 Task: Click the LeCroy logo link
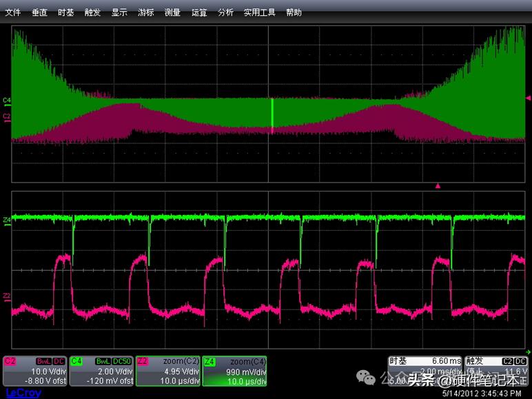[x=23, y=393]
